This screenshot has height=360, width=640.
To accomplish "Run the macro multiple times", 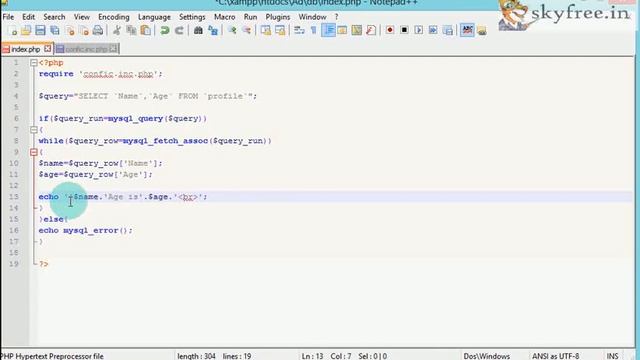I will point(433,31).
